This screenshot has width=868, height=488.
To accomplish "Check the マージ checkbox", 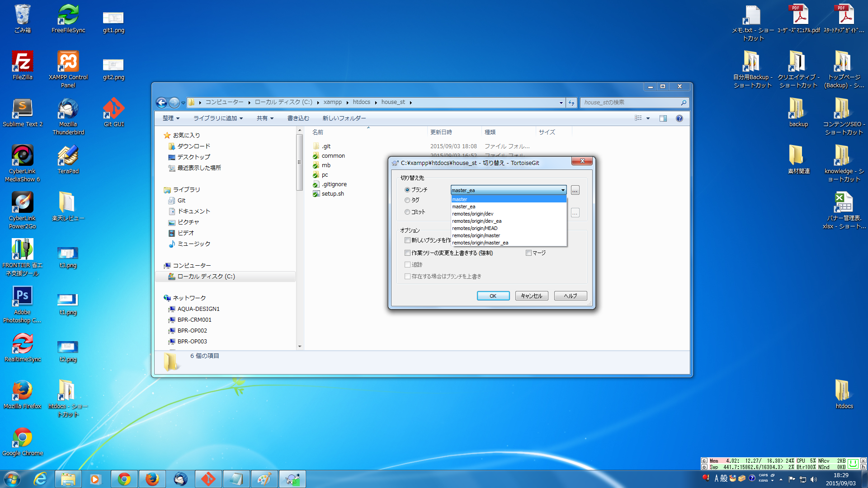I will coord(528,253).
